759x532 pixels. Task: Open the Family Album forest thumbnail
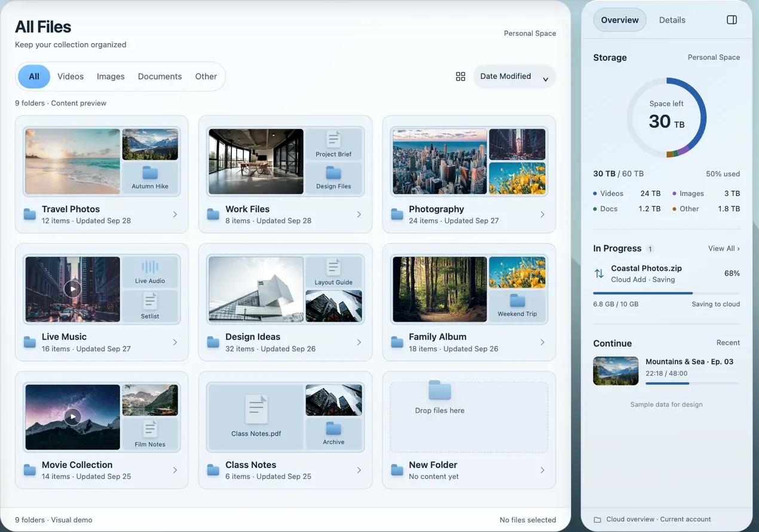point(439,289)
